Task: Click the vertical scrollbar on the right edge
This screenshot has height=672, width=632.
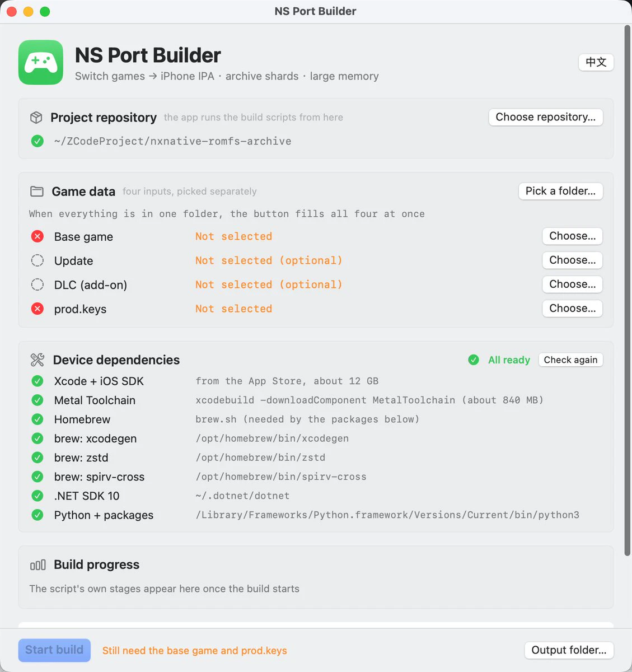Action: pyautogui.click(x=628, y=291)
